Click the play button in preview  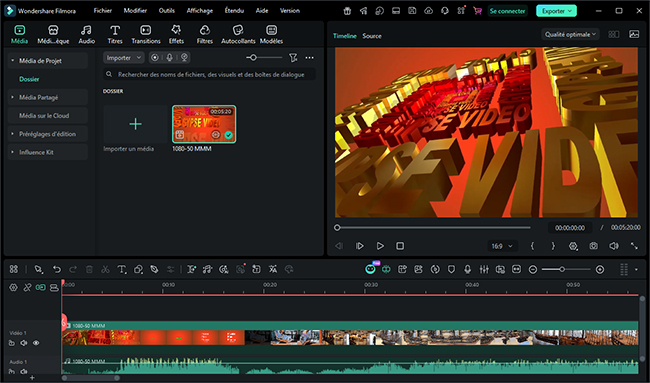[x=380, y=246]
